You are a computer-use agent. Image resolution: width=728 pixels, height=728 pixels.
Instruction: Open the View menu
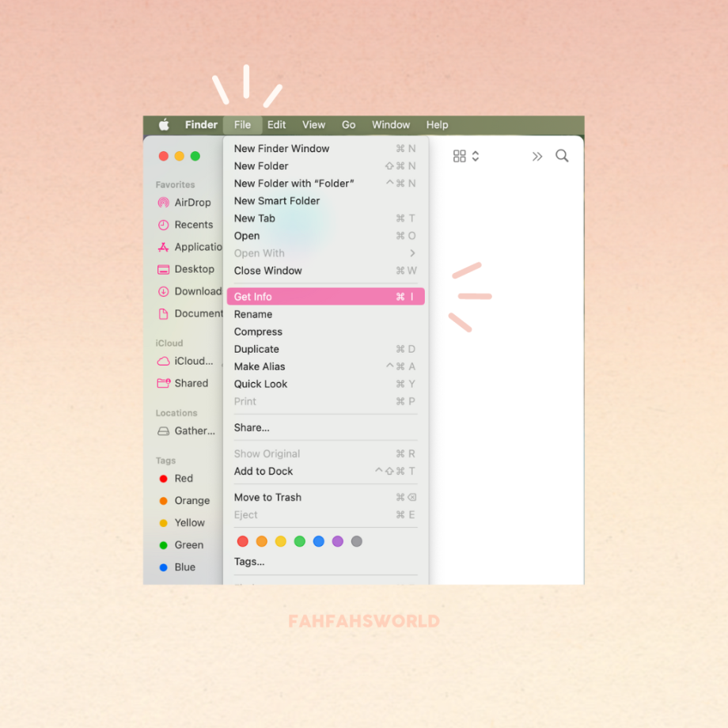313,124
